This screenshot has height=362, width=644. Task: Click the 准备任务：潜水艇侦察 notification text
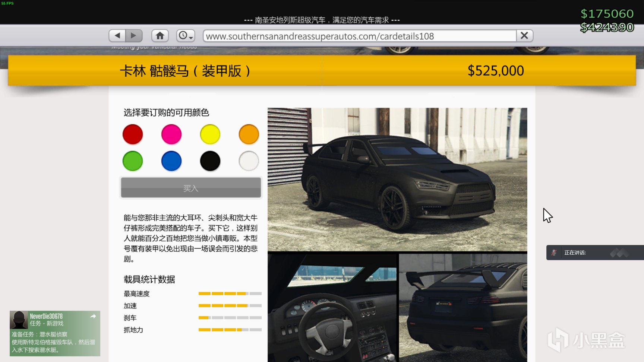click(40, 334)
